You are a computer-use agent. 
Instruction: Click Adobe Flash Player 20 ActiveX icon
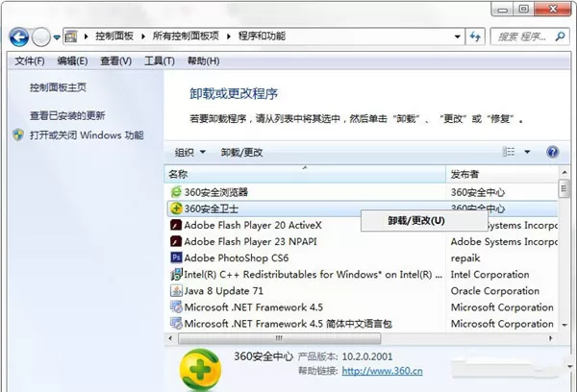tap(176, 225)
